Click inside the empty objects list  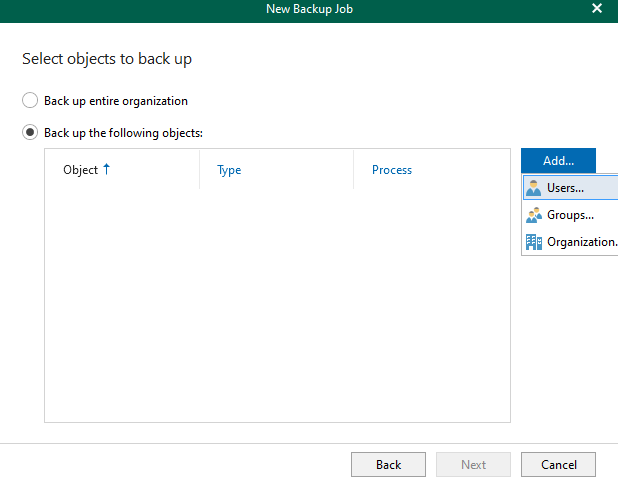pyautogui.click(x=277, y=305)
